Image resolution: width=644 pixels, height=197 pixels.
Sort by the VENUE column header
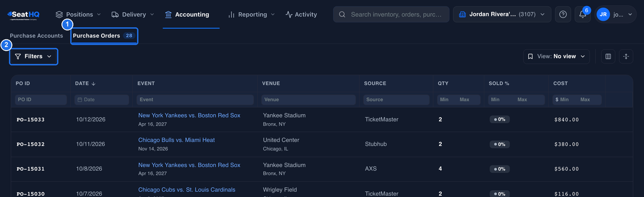(x=271, y=83)
